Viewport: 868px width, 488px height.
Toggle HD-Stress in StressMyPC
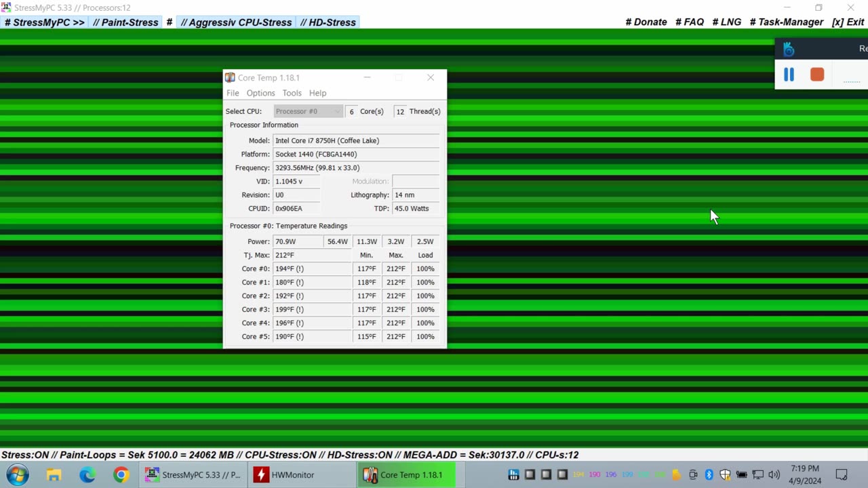tap(328, 22)
